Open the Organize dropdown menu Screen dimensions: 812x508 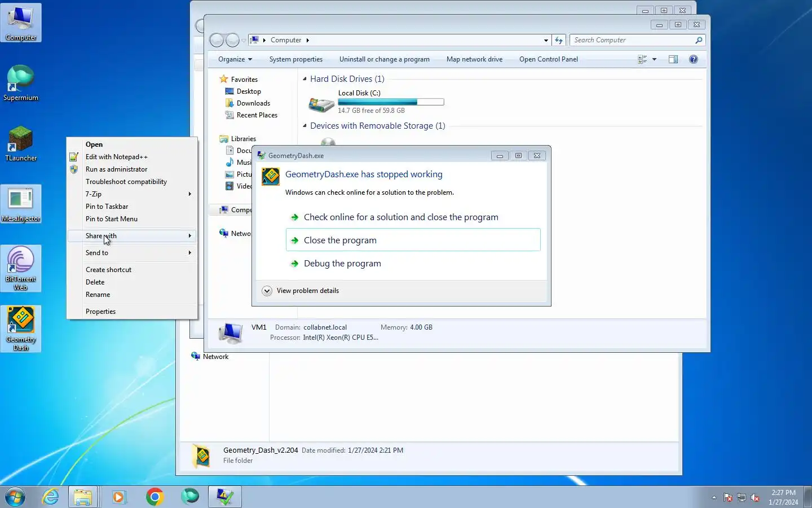(235, 59)
